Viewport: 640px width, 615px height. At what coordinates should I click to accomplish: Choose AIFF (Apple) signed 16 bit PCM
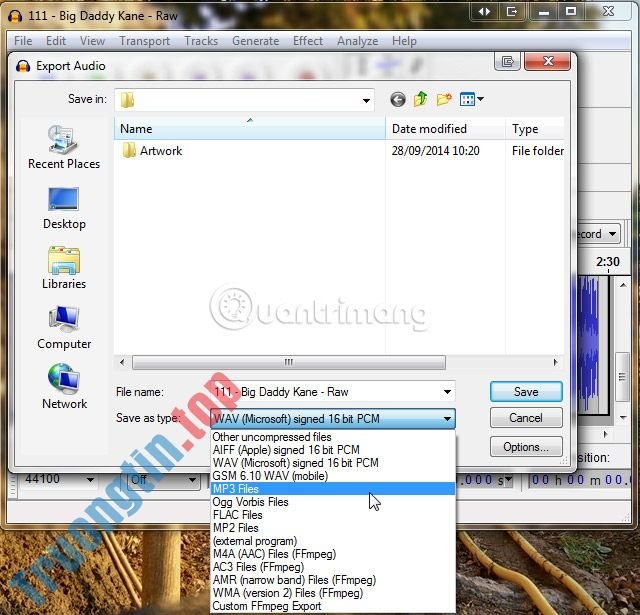333,450
